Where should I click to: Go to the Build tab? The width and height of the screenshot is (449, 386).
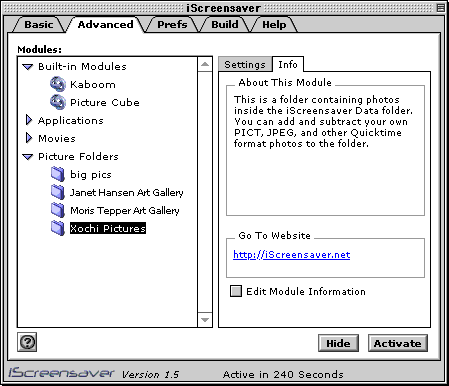click(225, 24)
